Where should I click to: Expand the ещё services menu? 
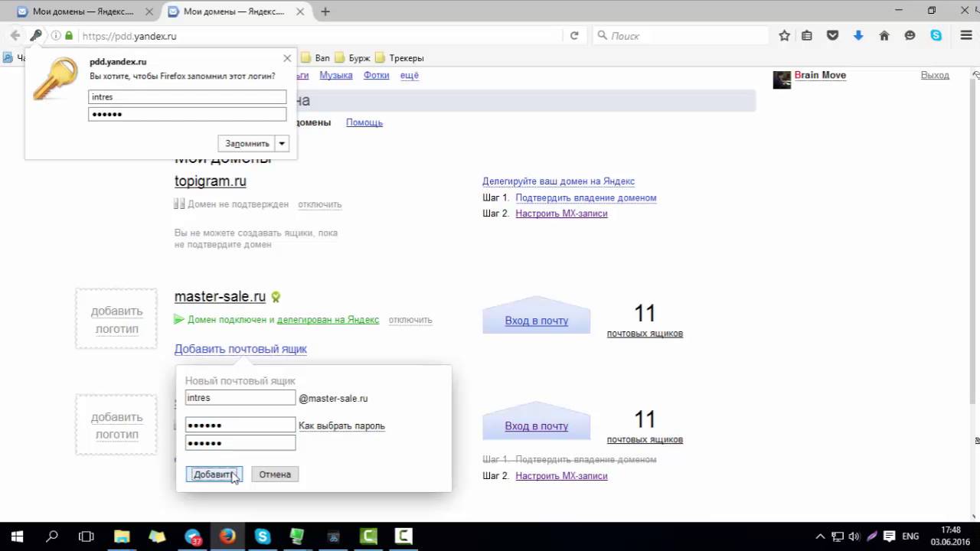tap(410, 75)
